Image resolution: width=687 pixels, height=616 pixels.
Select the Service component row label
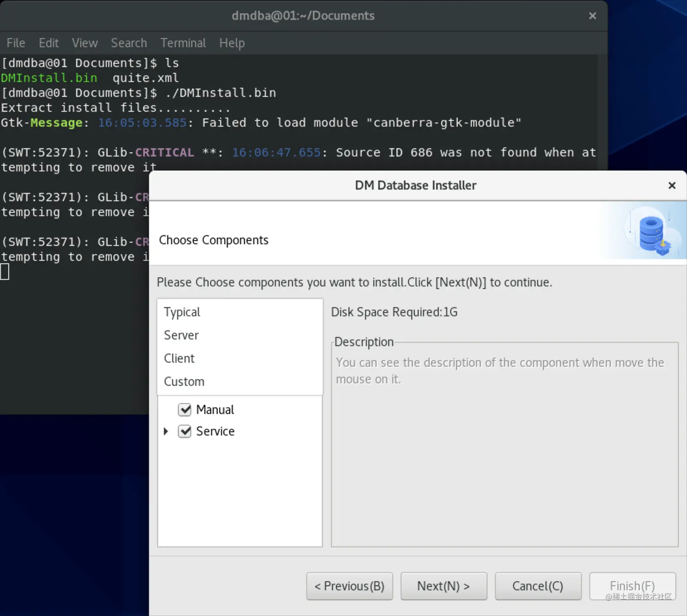[x=215, y=431]
